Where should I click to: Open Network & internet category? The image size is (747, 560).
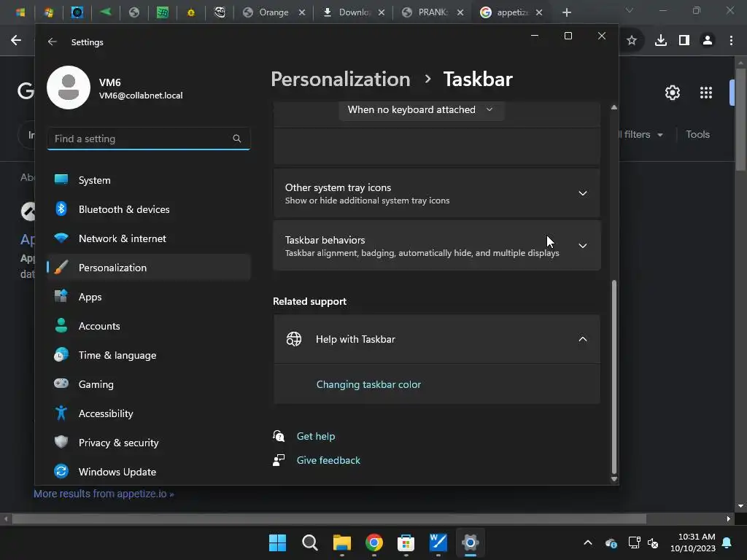pos(149,238)
